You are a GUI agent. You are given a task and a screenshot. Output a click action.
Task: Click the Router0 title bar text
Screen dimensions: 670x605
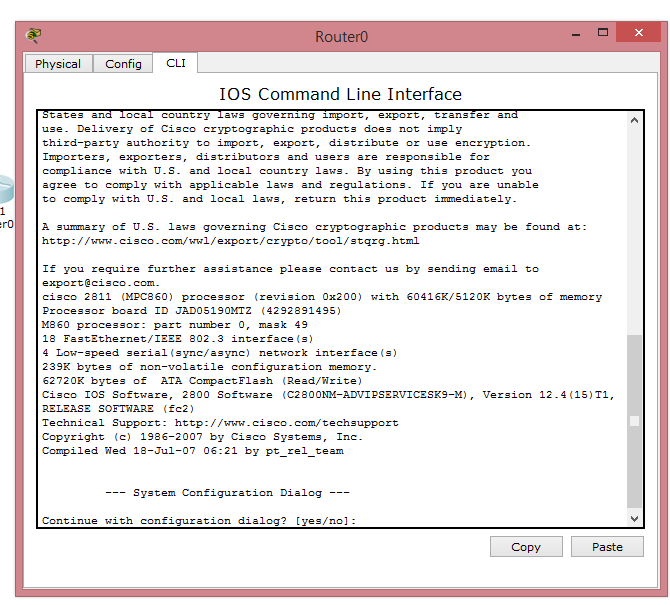pyautogui.click(x=341, y=37)
